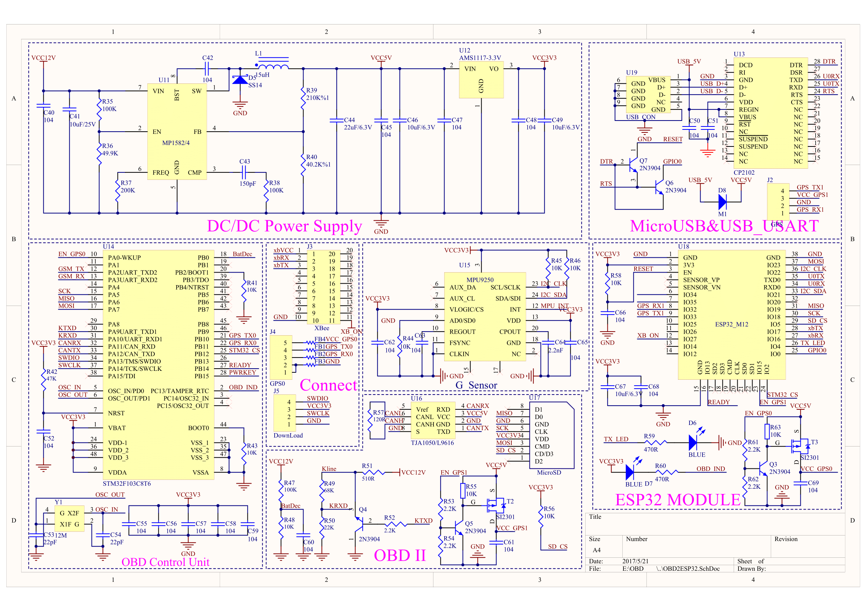Click the 'DC/DC Power Supply' section title
Screen dimensions: 868x613
click(x=284, y=226)
